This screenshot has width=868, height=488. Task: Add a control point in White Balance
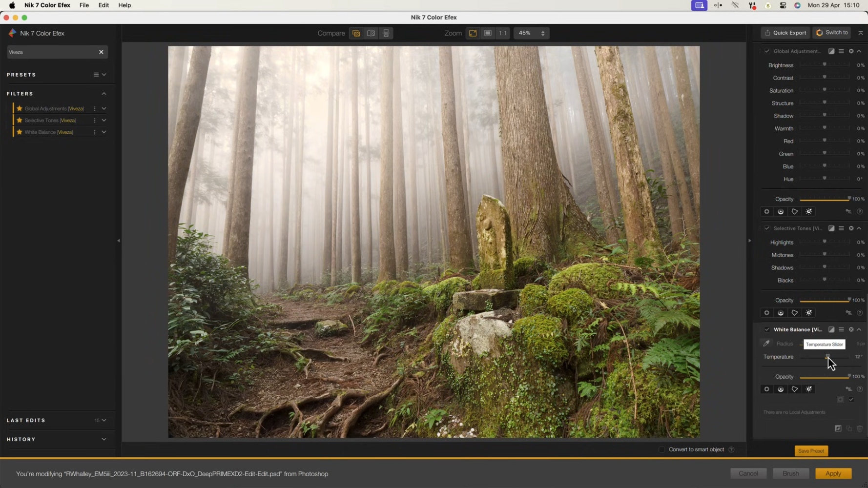pyautogui.click(x=766, y=389)
